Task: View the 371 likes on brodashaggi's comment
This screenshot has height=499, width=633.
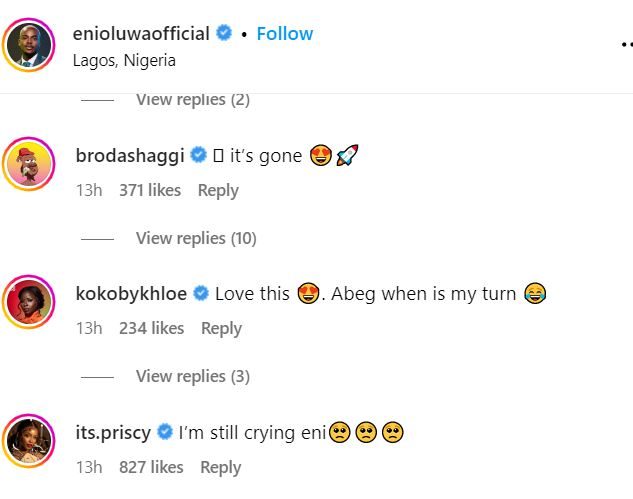Action: click(150, 190)
